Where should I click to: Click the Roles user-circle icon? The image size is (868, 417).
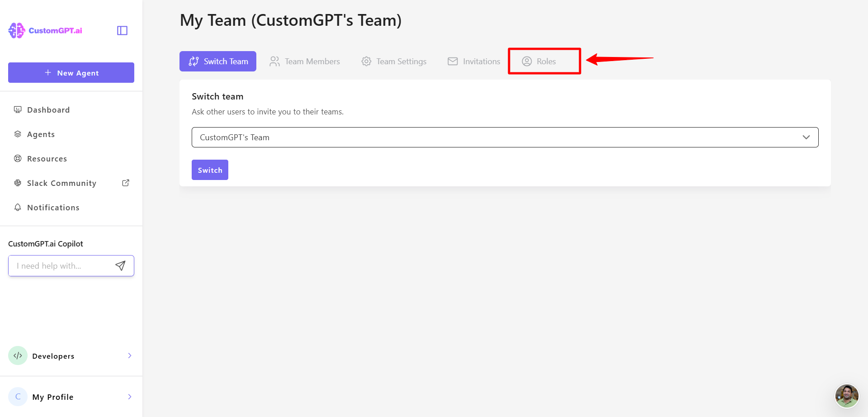[x=527, y=61]
